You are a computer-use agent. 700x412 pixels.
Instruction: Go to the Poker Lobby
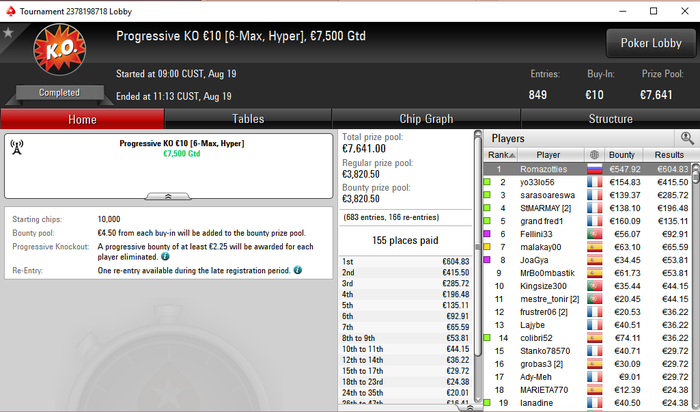click(651, 43)
